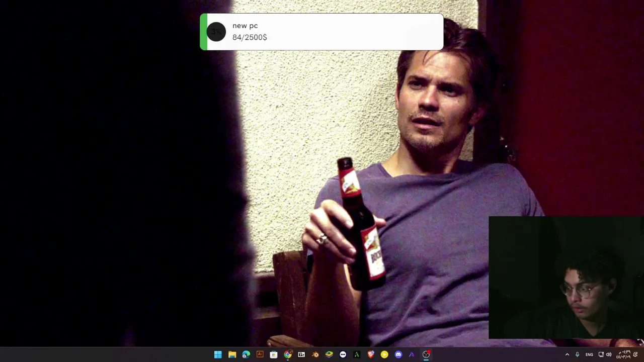Open the yellow play-button app in taskbar
Screen dimensions: 644x362
click(x=384, y=354)
